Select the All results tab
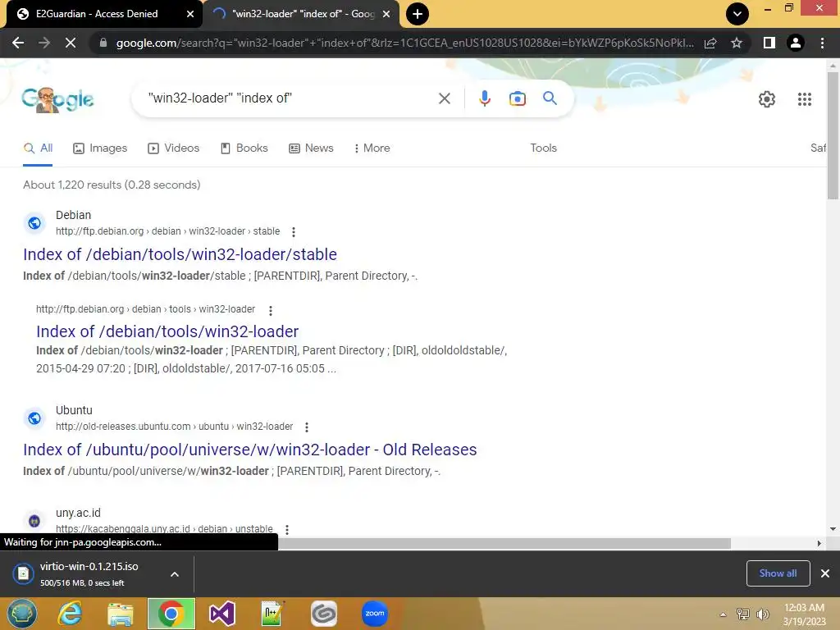The width and height of the screenshot is (840, 630). (x=38, y=148)
